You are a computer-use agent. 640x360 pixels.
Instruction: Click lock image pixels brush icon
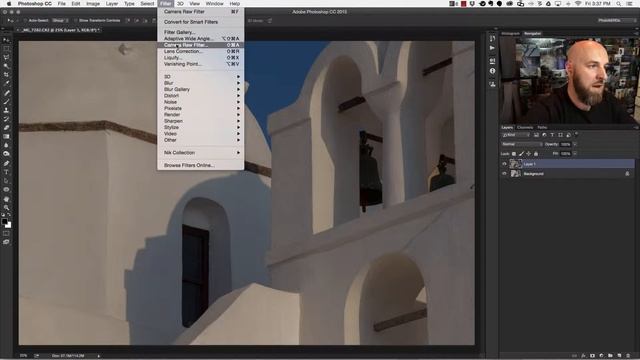click(x=521, y=153)
